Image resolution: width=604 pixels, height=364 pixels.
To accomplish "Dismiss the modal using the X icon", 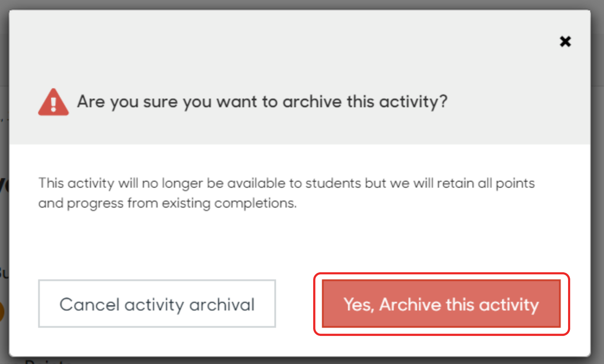I will pyautogui.click(x=565, y=41).
